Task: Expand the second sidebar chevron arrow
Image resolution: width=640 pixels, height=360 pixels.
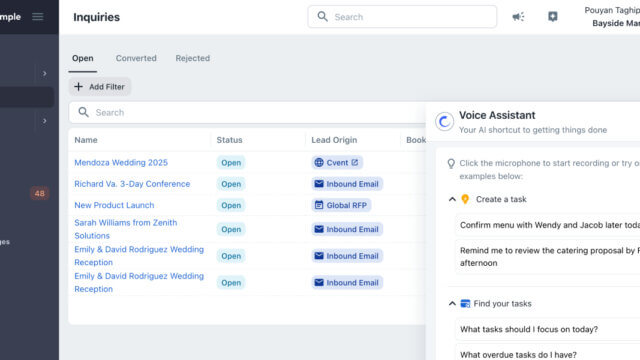Action: tap(44, 121)
